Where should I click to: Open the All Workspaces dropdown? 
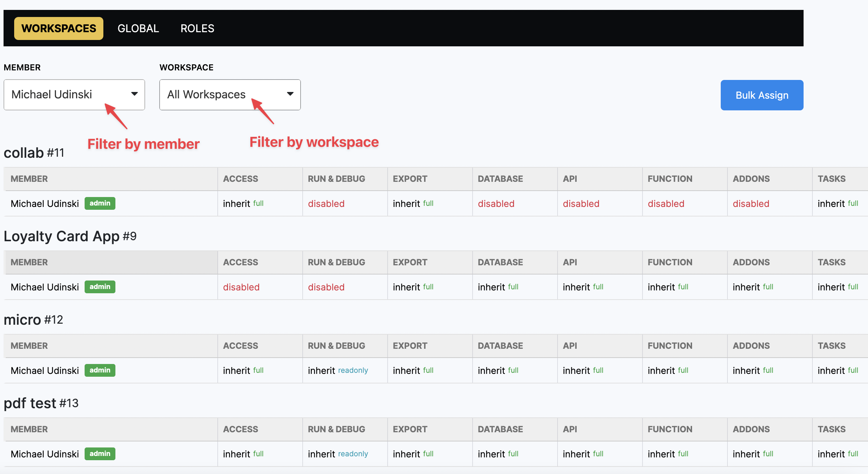pos(230,94)
